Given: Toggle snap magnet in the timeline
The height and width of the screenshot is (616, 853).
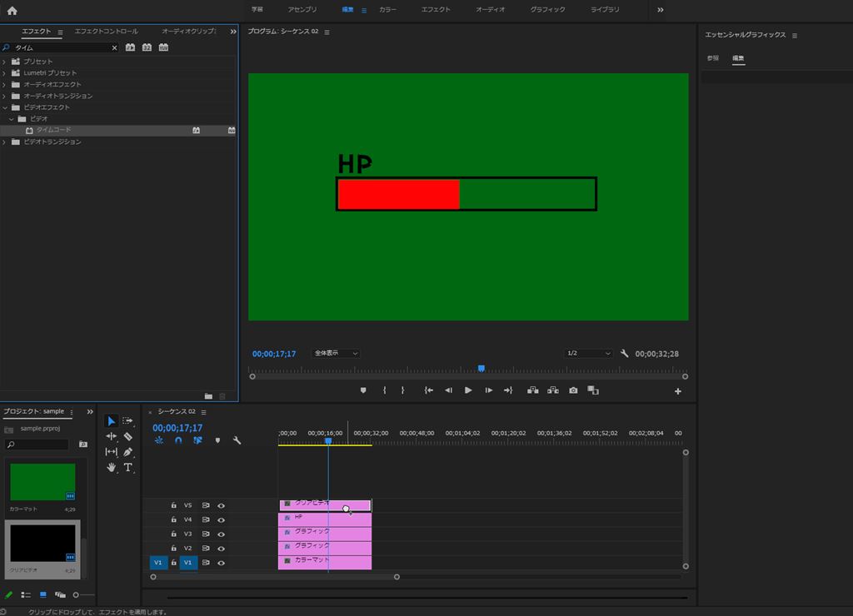Looking at the screenshot, I should click(x=178, y=440).
